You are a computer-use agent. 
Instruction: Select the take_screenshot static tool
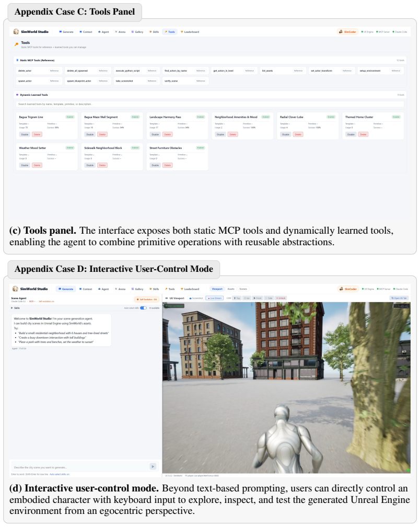136,81
